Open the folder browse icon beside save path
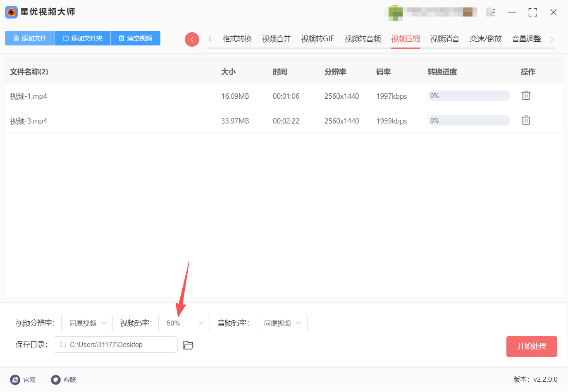568x392 pixels. click(x=189, y=345)
